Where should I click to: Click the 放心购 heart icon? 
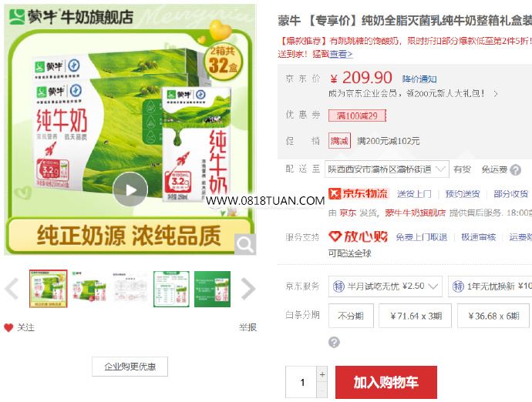tap(335, 236)
